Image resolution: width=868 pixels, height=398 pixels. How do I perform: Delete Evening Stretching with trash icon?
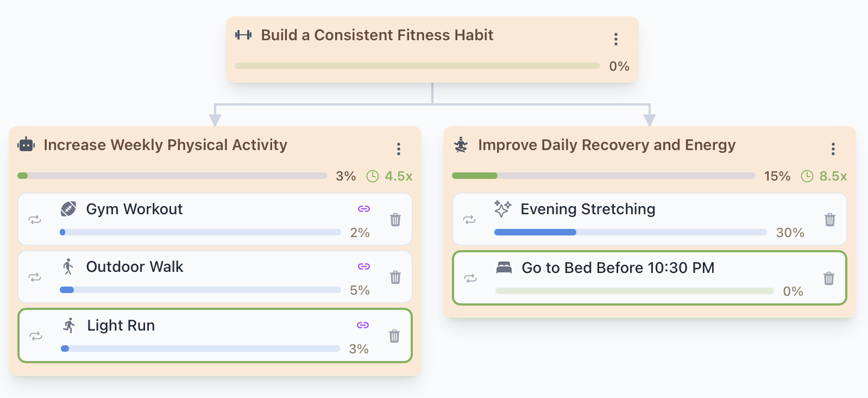(x=830, y=220)
